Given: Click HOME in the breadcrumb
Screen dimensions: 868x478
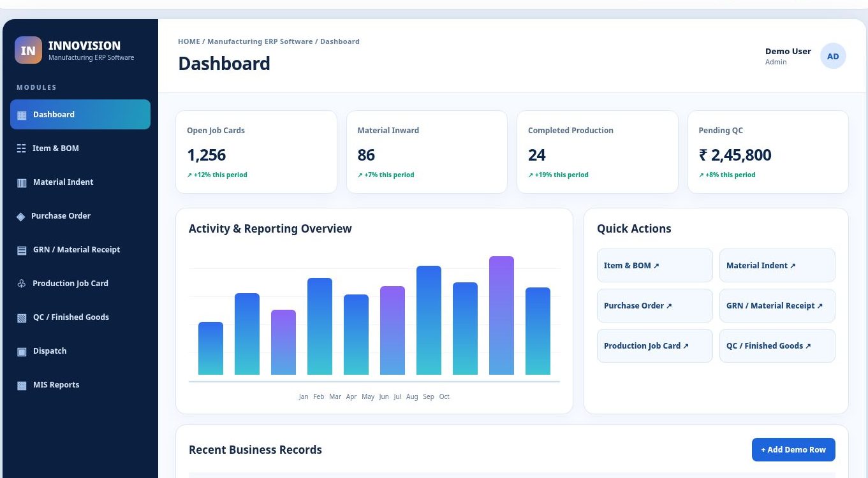Looking at the screenshot, I should pos(189,41).
